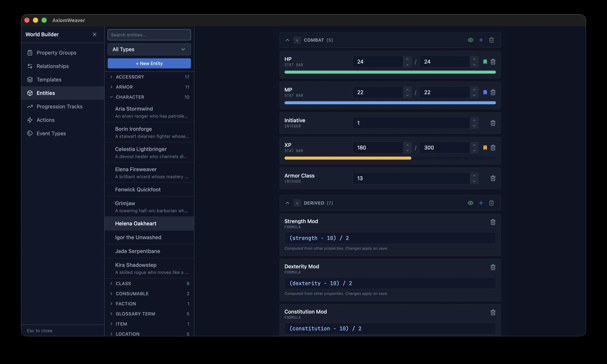Toggle visibility of the Derived group
The height and width of the screenshot is (364, 607).
(x=470, y=203)
